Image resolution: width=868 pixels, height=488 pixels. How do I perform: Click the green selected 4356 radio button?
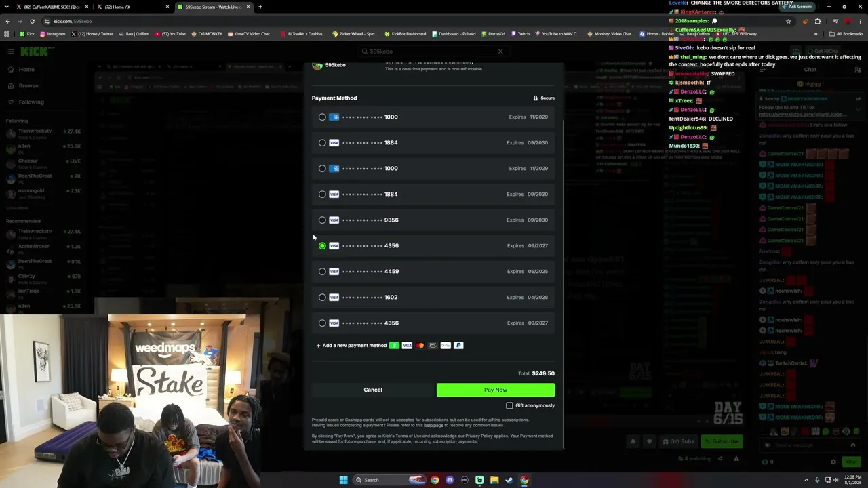point(322,246)
